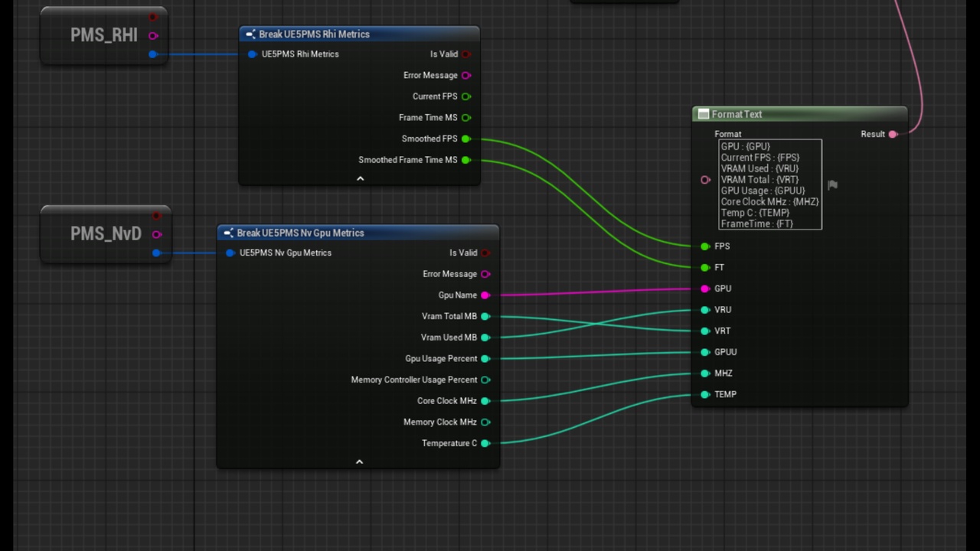
Task: Collapse the Break UE5PMS Nv Gpu Metrics node
Action: (x=359, y=461)
